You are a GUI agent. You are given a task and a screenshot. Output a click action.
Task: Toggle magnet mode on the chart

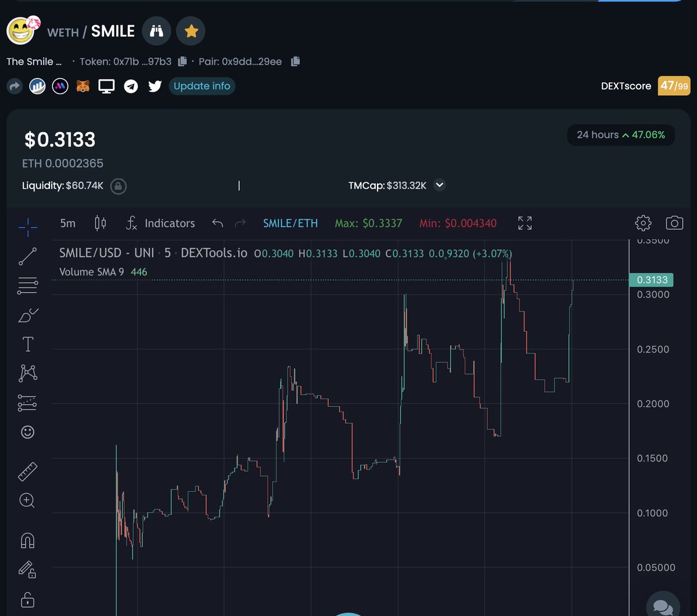click(27, 540)
